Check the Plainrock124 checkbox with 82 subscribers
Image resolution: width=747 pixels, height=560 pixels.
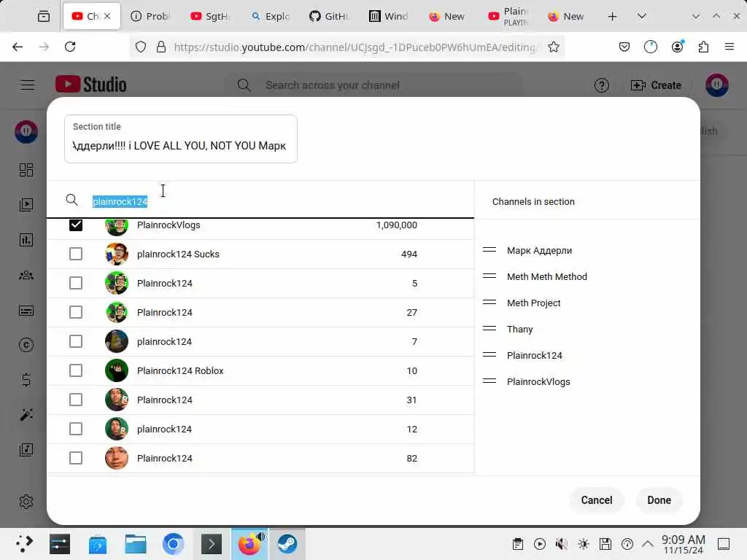point(76,458)
